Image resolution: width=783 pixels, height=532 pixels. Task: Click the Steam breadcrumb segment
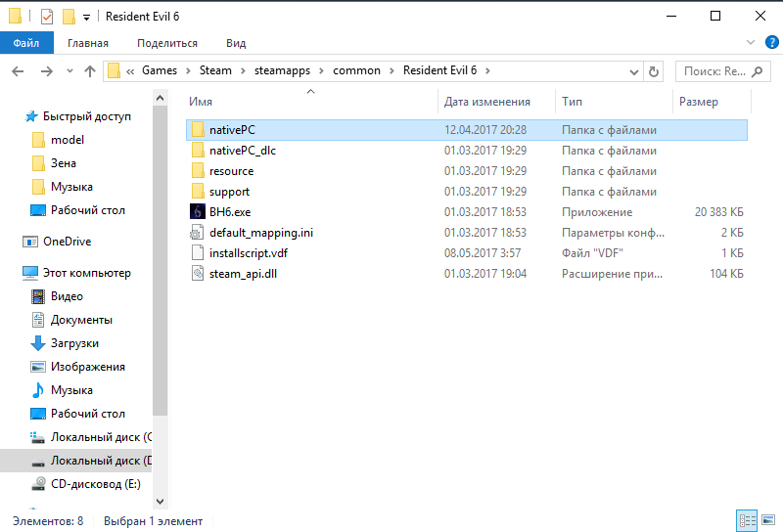215,70
